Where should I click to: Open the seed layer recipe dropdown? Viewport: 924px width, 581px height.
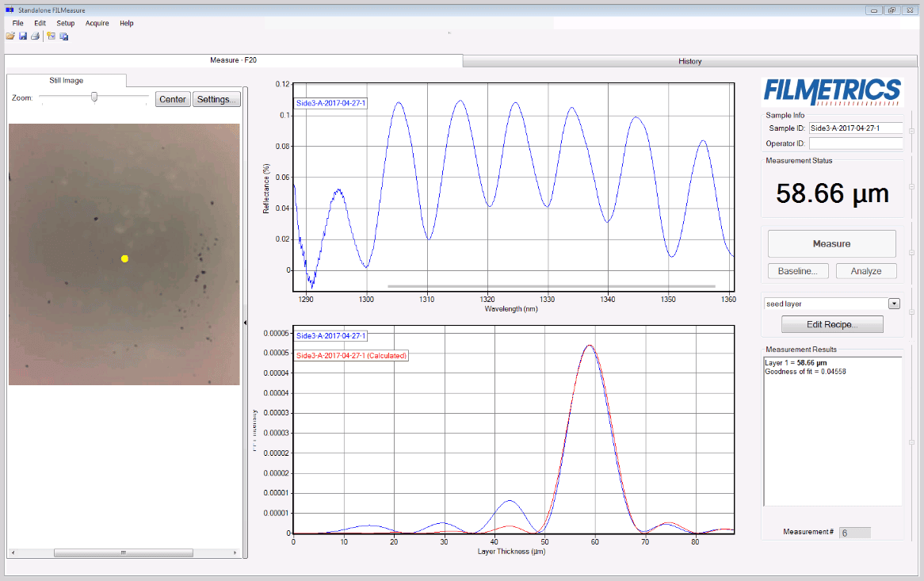pyautogui.click(x=894, y=304)
